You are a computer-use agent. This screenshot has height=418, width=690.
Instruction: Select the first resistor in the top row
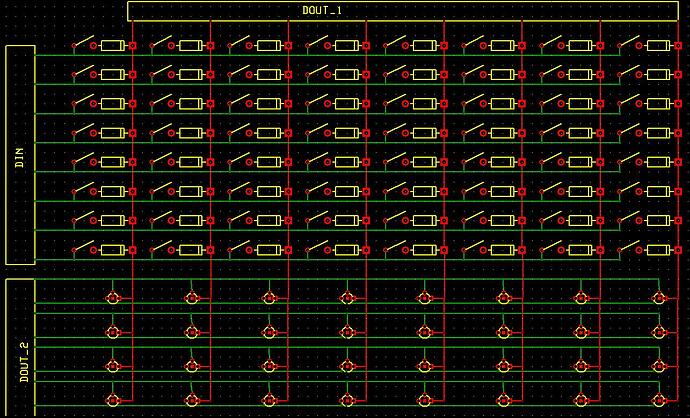click(x=113, y=45)
